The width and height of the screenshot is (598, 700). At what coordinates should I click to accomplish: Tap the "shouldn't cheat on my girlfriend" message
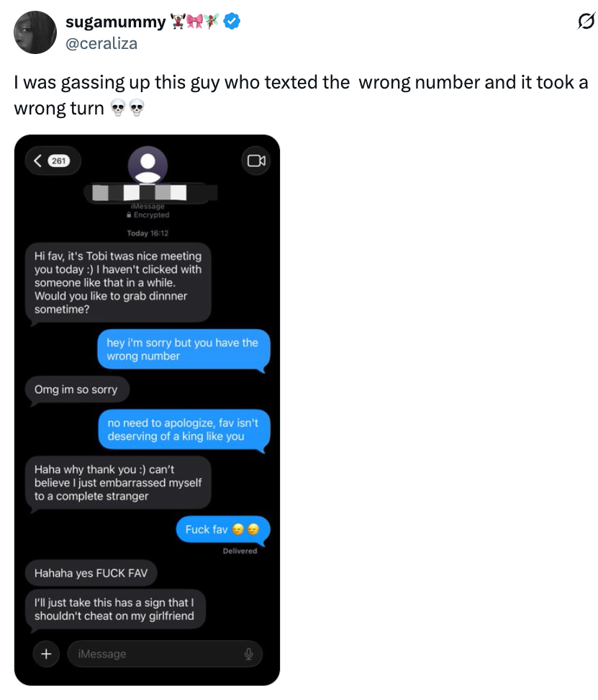pyautogui.click(x=115, y=609)
